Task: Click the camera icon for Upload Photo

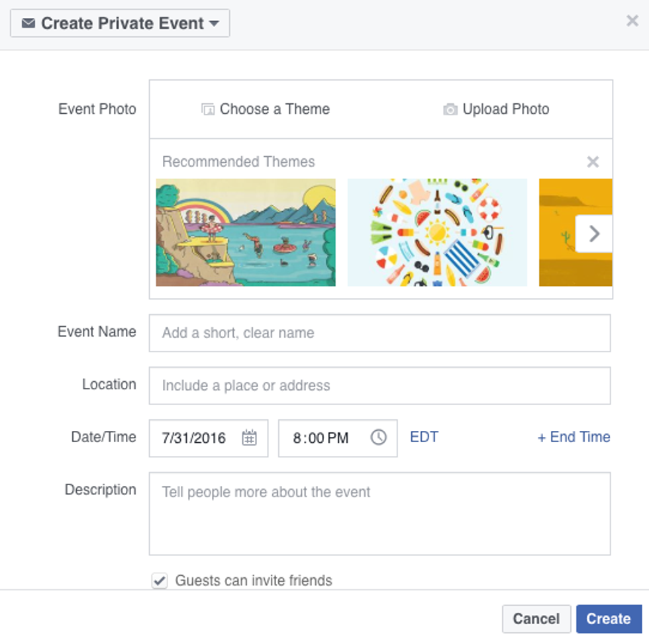Action: point(450,110)
